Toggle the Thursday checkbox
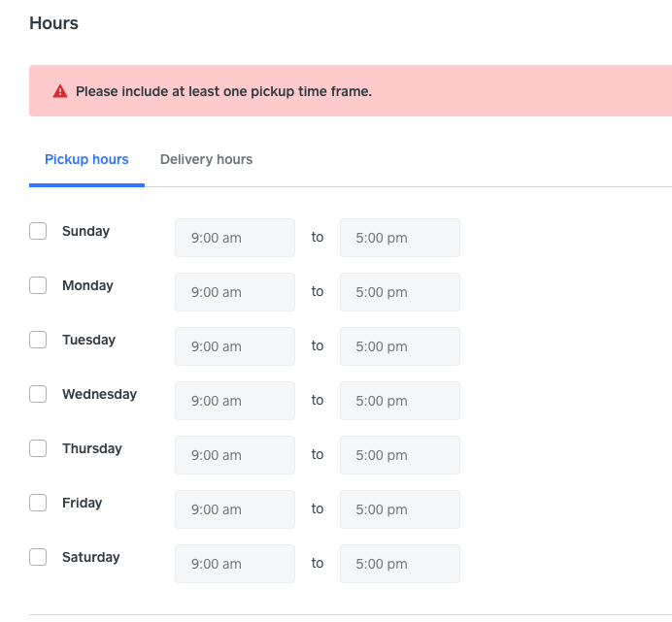Viewport: 672px width, 622px height. tap(38, 448)
